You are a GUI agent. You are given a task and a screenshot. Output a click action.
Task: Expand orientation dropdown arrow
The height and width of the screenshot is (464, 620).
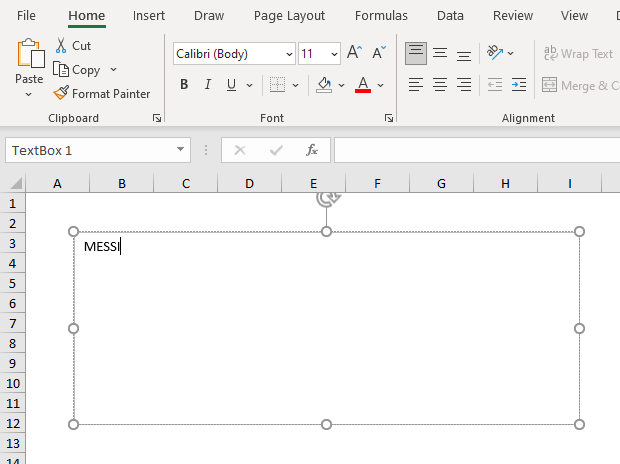tap(510, 53)
